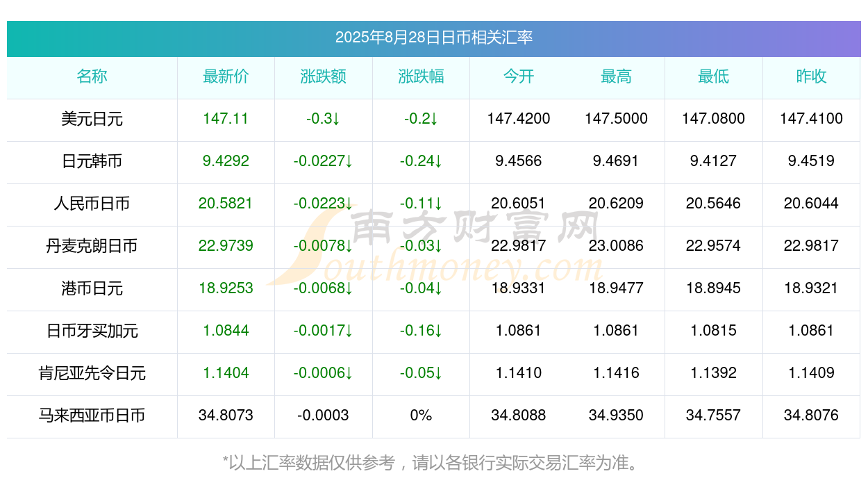Click the latest price 18.9253
The image size is (868, 485).
226,288
